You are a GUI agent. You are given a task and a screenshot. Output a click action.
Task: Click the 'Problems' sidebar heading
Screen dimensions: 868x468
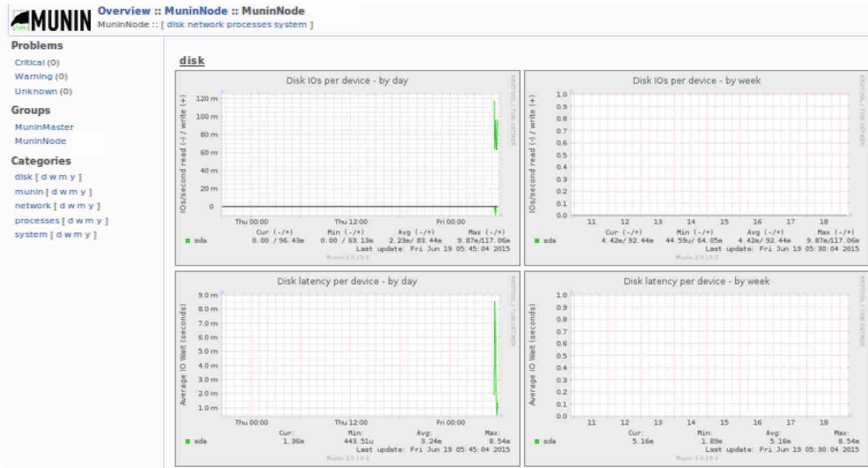tap(37, 45)
